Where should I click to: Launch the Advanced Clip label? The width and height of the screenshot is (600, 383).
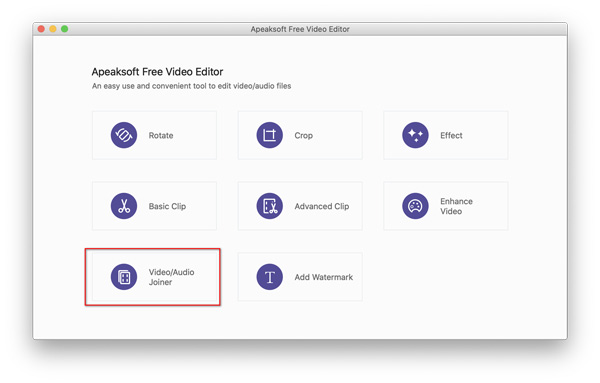pos(322,206)
